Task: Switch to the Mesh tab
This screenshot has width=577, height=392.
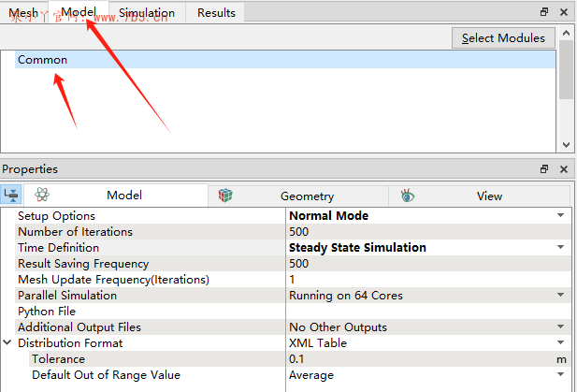Action: [x=23, y=13]
